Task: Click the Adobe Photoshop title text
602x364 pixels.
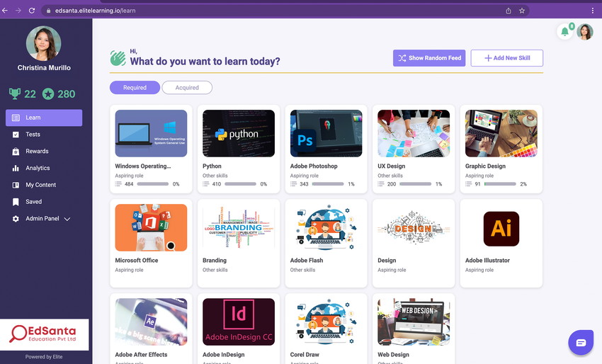Action: pyautogui.click(x=314, y=166)
